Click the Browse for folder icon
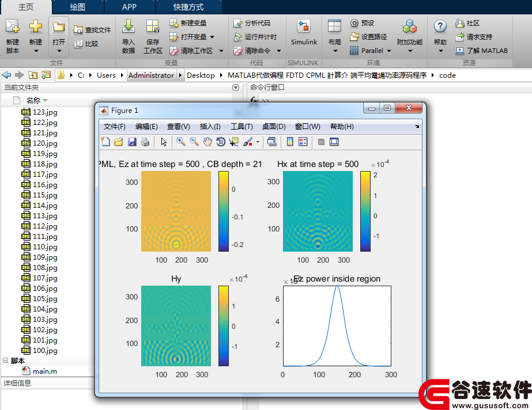Viewport: 532px width, 410px height. (46, 75)
